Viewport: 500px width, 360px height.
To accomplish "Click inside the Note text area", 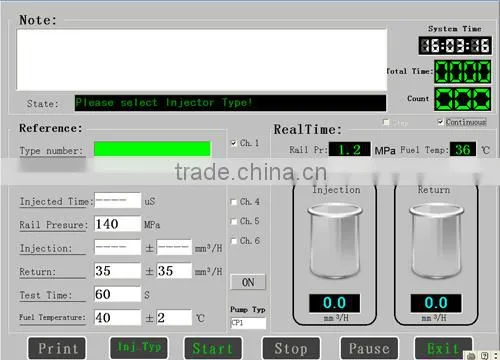I will click(202, 60).
